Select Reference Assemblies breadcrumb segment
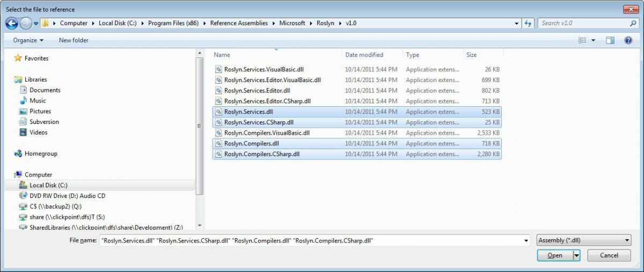Screen dimensions: 644x272 239,23
